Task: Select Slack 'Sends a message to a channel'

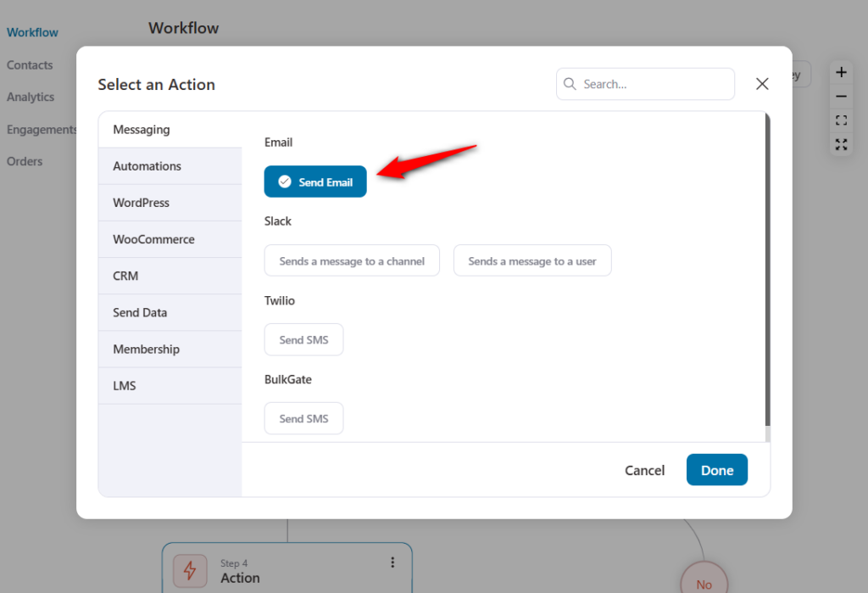Action: pos(352,261)
